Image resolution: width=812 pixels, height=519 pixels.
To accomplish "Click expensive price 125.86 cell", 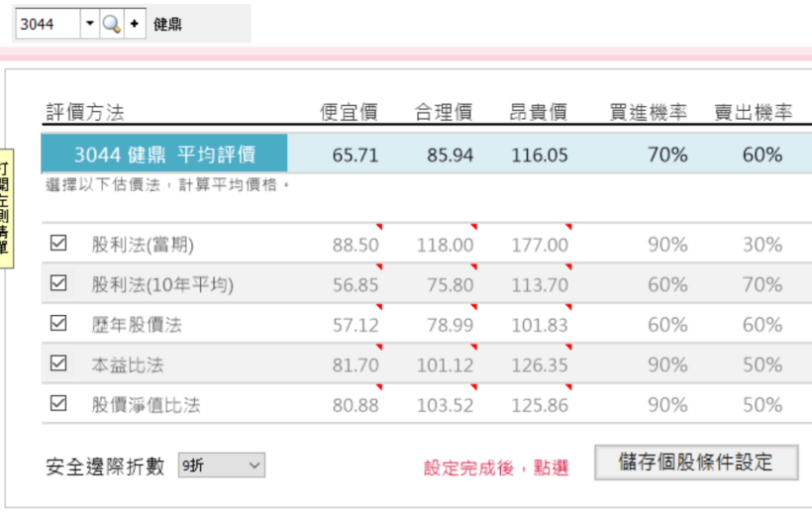I will pos(540,405).
